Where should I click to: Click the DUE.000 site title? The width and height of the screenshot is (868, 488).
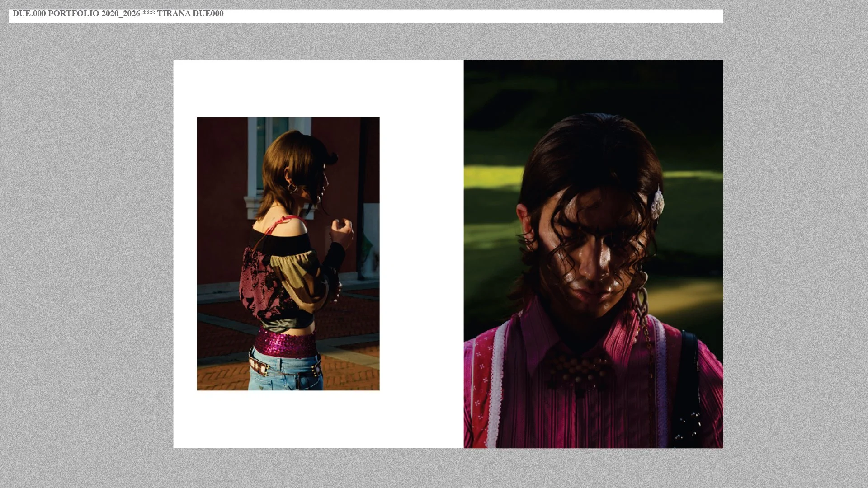coord(28,14)
